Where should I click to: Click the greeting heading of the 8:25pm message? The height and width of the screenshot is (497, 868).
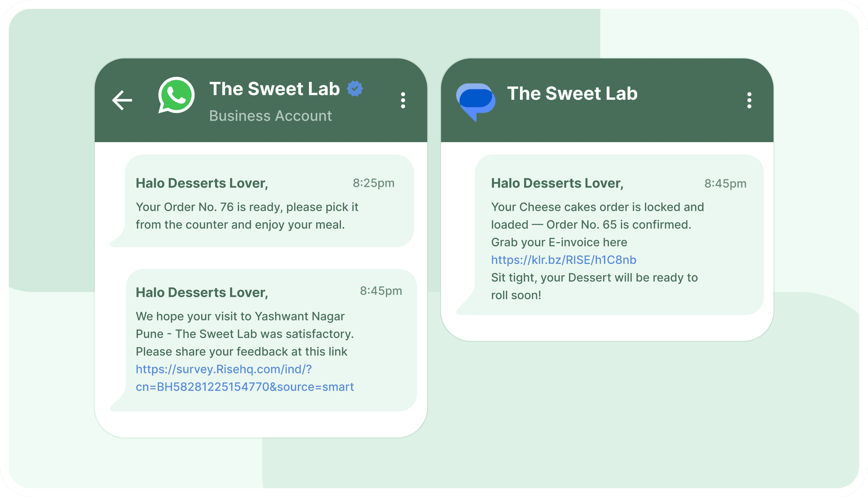pyautogui.click(x=202, y=183)
